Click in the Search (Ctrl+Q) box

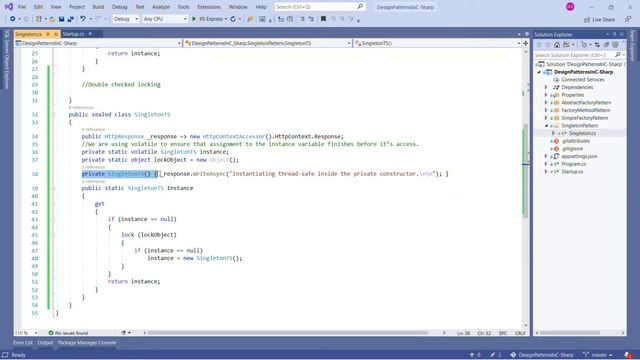pos(320,7)
